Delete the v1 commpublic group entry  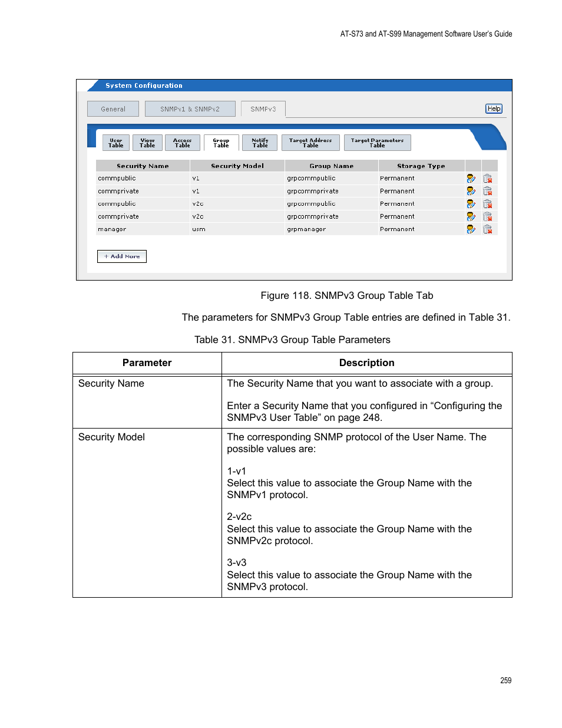(x=487, y=179)
